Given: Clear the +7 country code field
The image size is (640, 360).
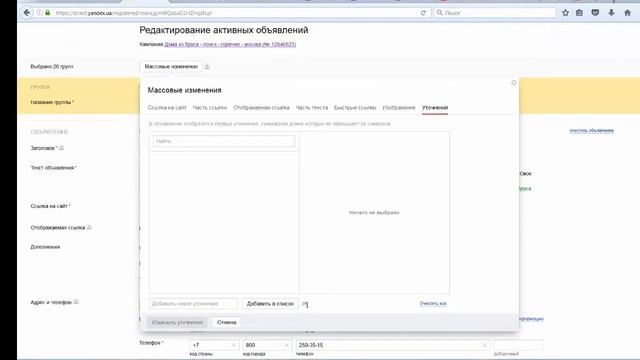Looking at the screenshot, I should (x=233, y=345).
